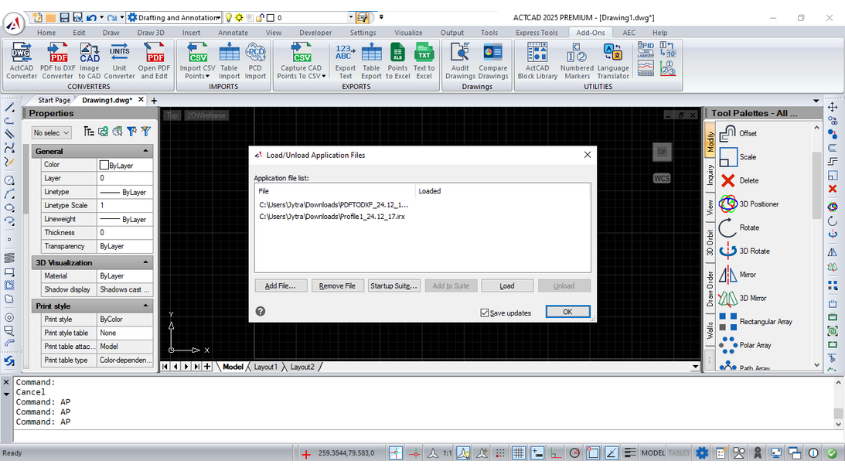Toggle Save updates checkbox
Image resolution: width=845 pixels, height=475 pixels.
(x=484, y=313)
